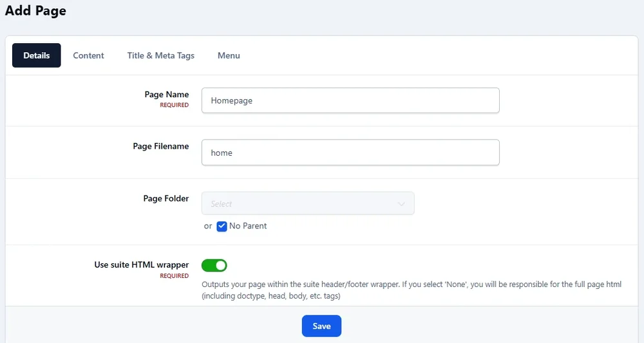Open the Content tab

[x=88, y=55]
